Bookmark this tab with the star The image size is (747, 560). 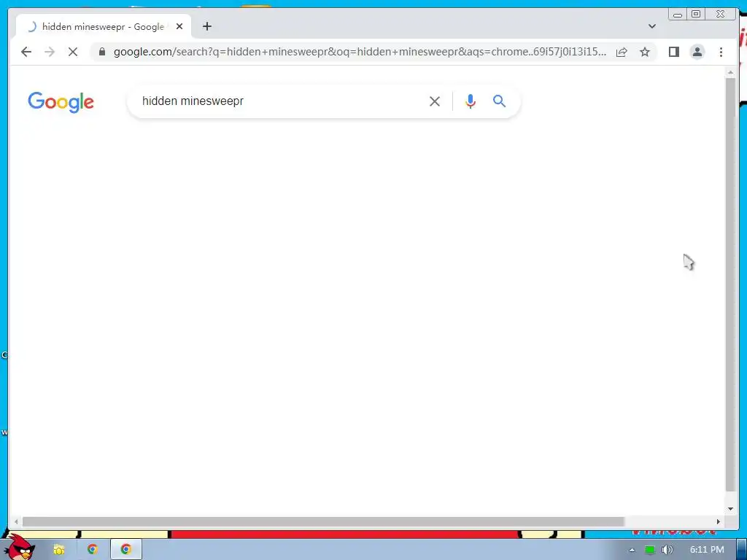(x=645, y=52)
